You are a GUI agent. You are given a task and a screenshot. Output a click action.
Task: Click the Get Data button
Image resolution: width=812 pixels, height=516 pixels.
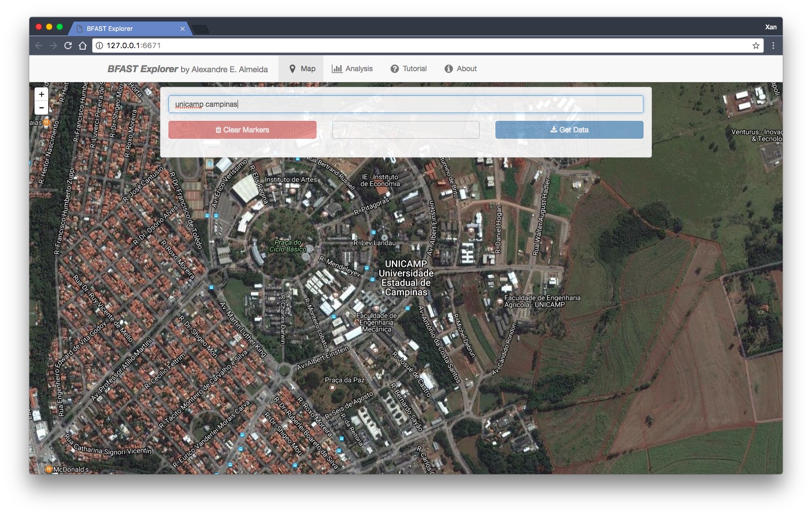point(569,130)
